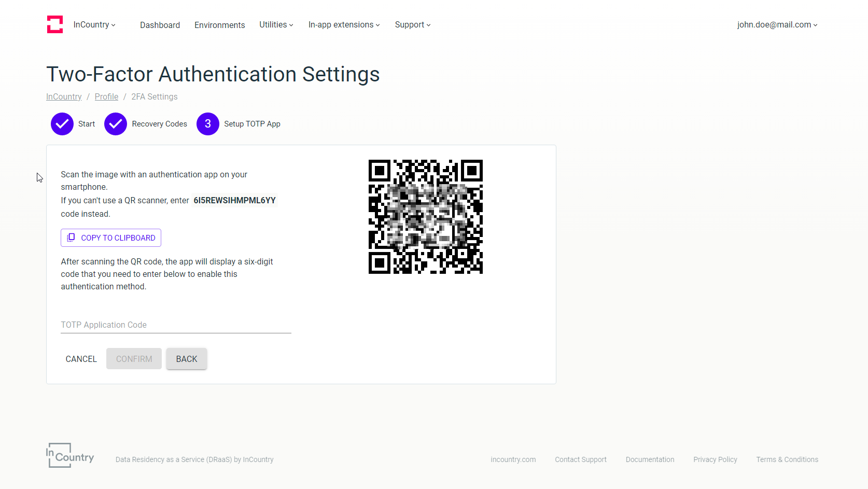Click the step 3 numbered circle badge
Viewport: 868px width, 489px height.
click(208, 124)
